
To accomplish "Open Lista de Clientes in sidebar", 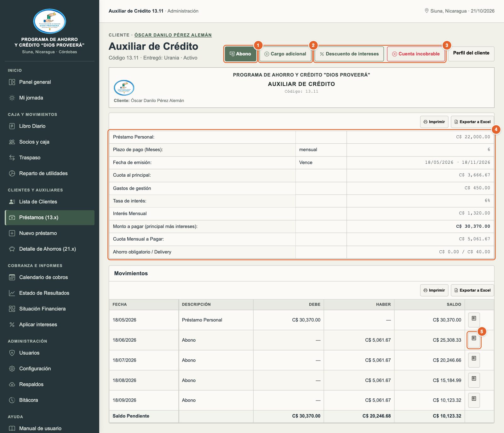I will click(x=49, y=202).
